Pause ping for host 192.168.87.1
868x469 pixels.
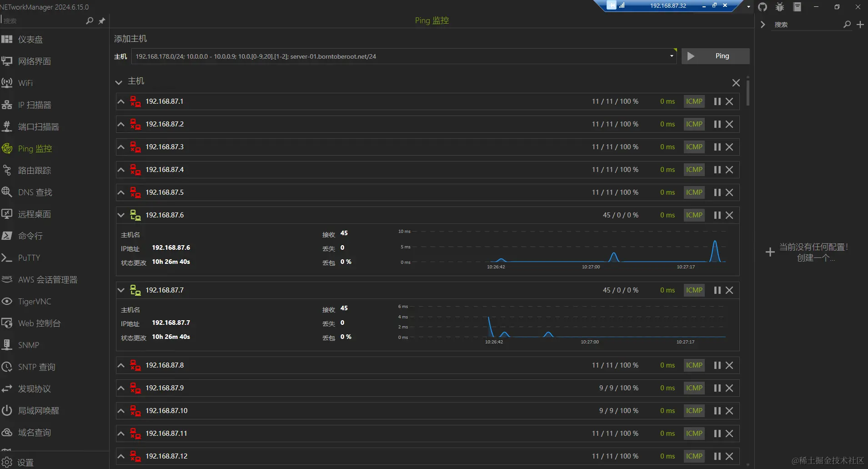(x=717, y=101)
